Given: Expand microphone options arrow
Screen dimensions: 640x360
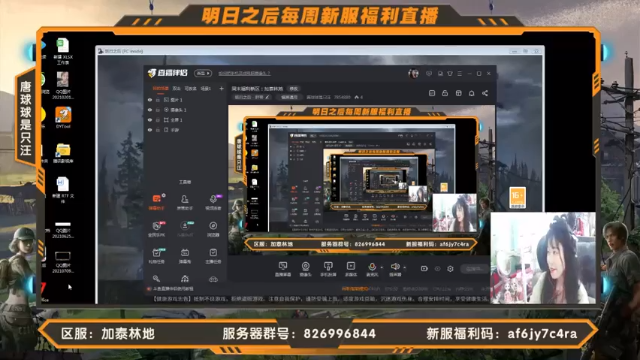Looking at the screenshot, I should click(382, 268).
